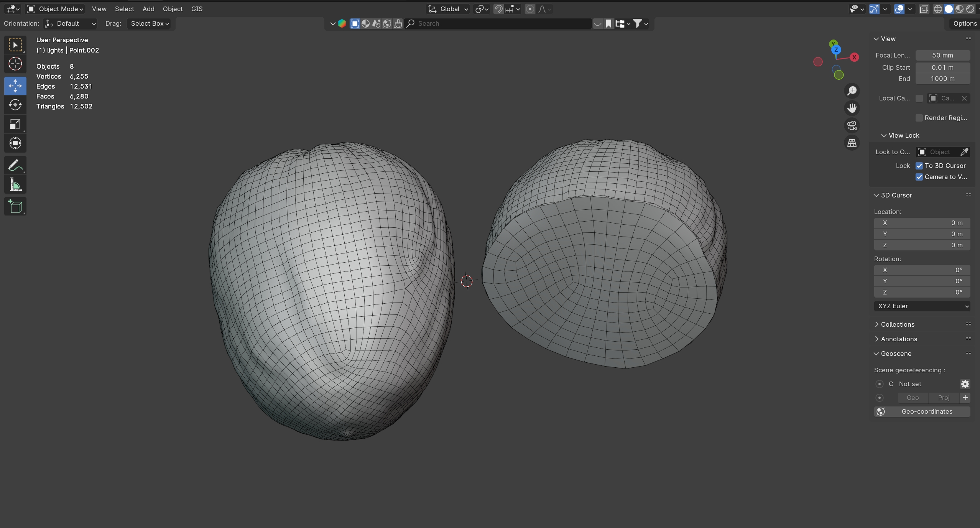Select the Rotate tool in toolbar
Viewport: 980px width, 528px height.
tap(15, 105)
